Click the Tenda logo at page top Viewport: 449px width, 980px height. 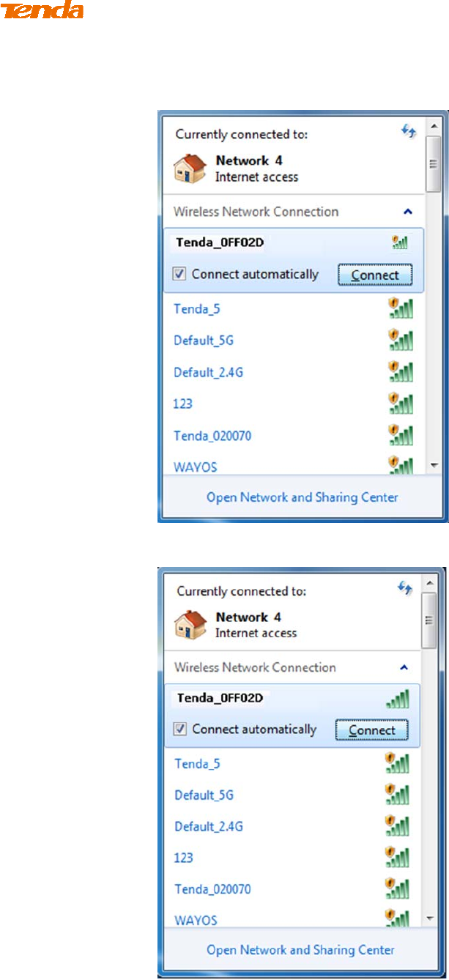tap(42, 11)
